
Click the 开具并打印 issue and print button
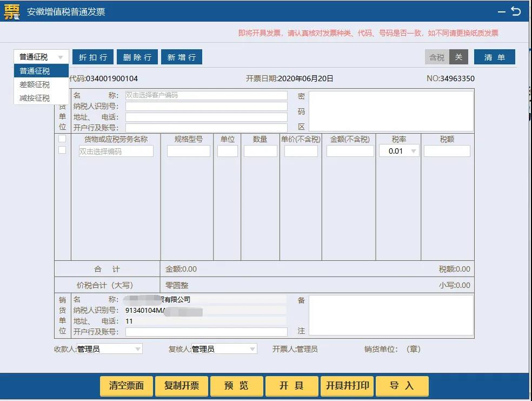[346, 386]
